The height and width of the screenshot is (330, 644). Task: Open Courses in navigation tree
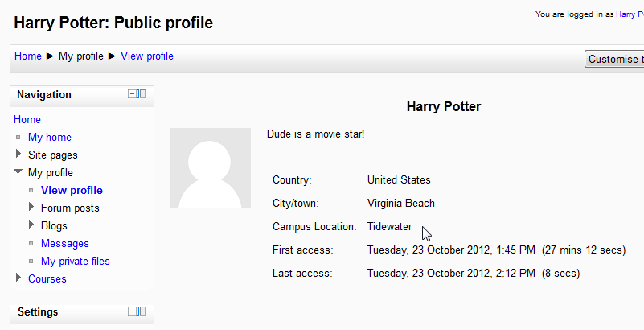(x=47, y=278)
